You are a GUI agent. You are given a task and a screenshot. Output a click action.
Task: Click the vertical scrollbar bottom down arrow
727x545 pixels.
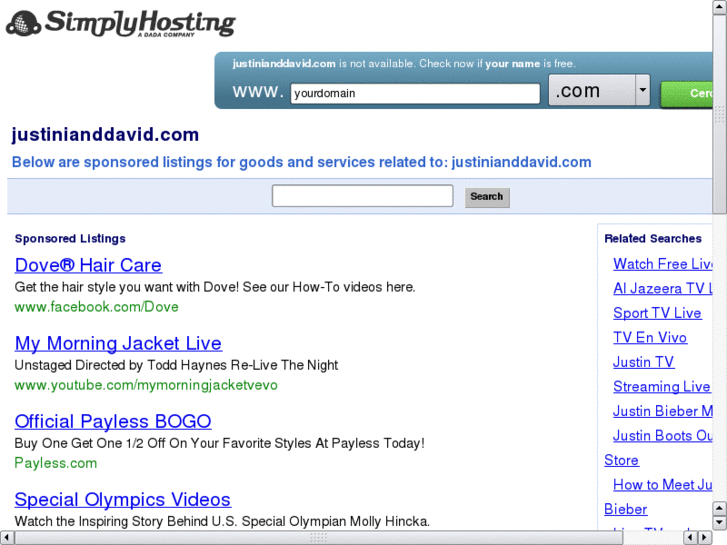click(720, 523)
